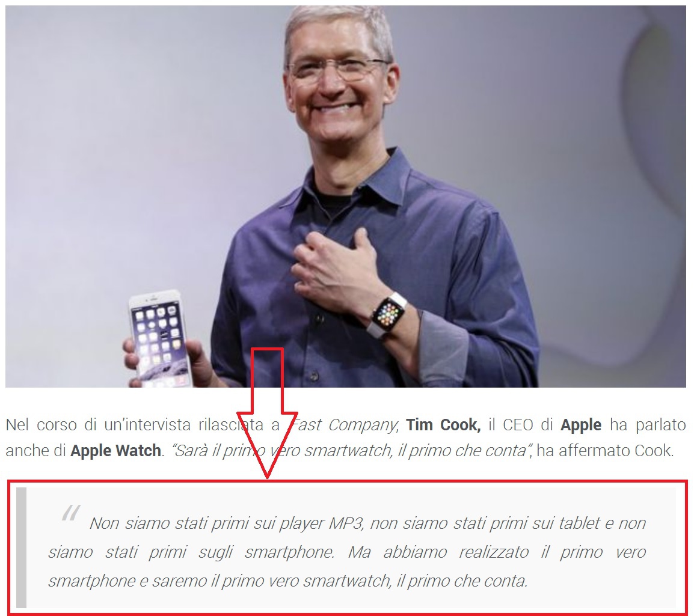Click the opening quotation mark icon in blockquote
697x616 pixels.
(71, 513)
